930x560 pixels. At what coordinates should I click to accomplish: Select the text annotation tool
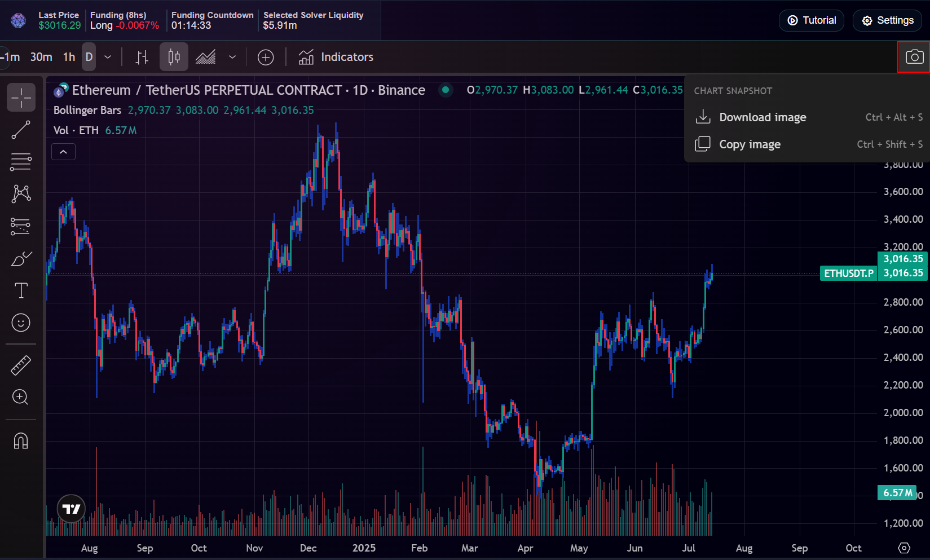click(x=21, y=290)
